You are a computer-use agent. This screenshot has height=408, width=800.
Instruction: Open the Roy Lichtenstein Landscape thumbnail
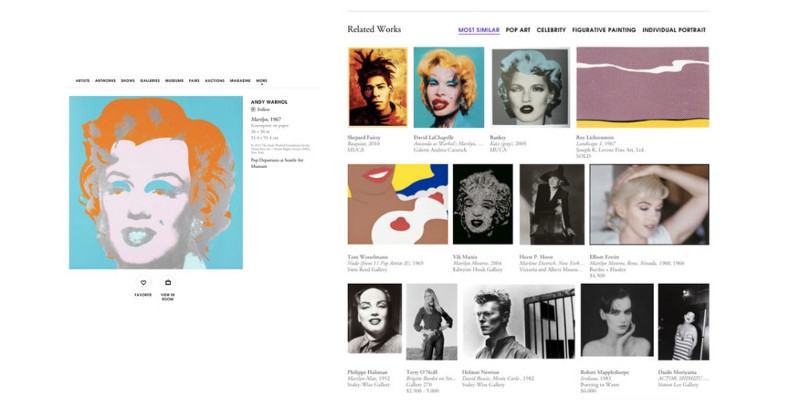[x=642, y=88]
